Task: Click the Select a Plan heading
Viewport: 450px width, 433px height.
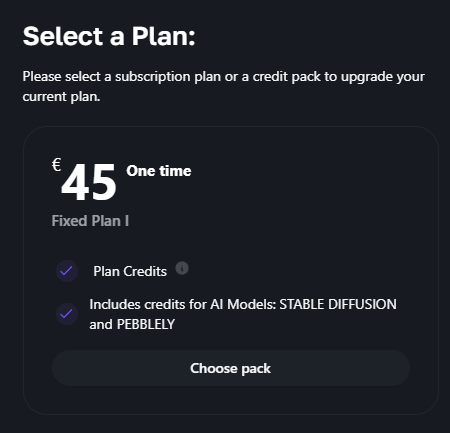Action: click(x=109, y=36)
